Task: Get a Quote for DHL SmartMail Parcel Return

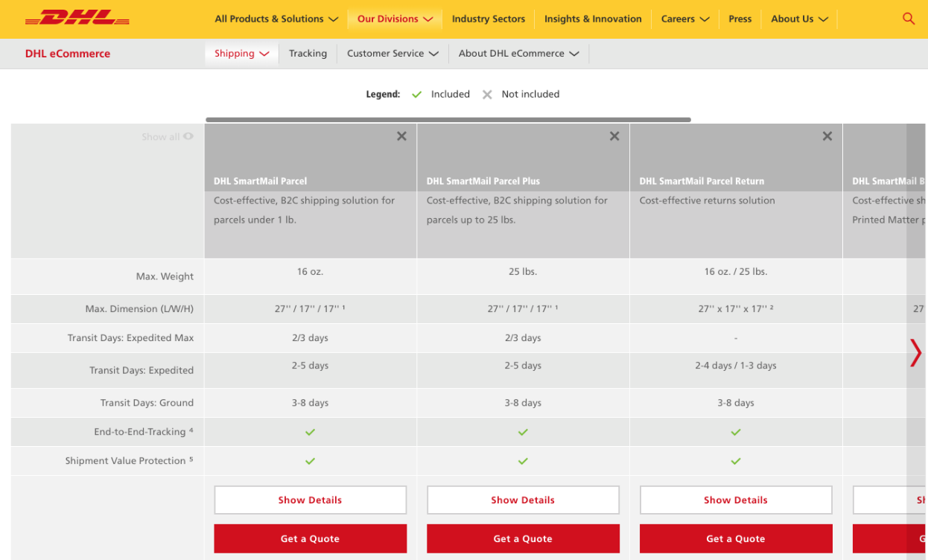Action: 736,538
